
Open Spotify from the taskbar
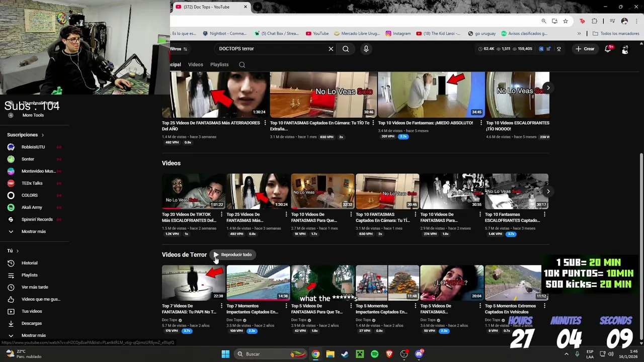tap(374, 354)
